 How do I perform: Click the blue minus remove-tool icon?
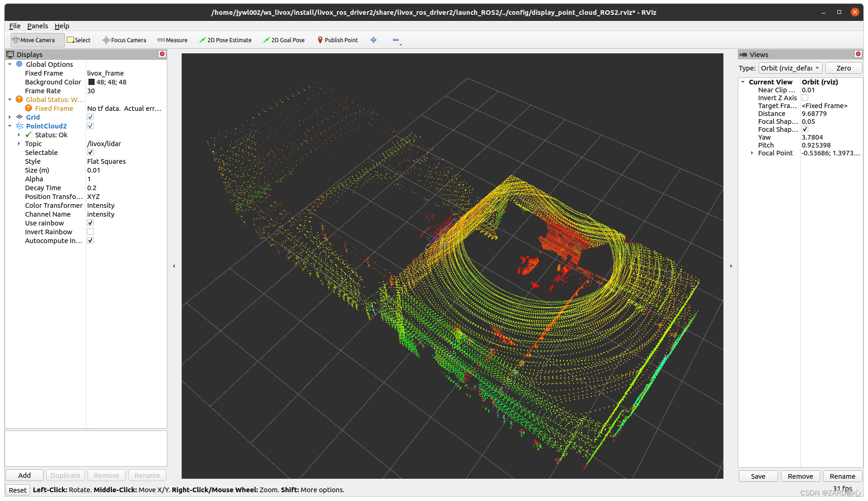pos(396,40)
